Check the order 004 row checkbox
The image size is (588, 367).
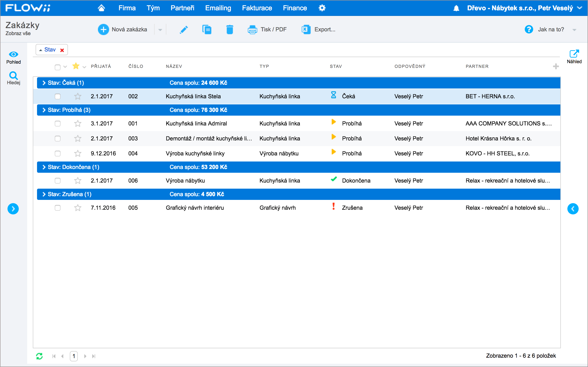[58, 154]
